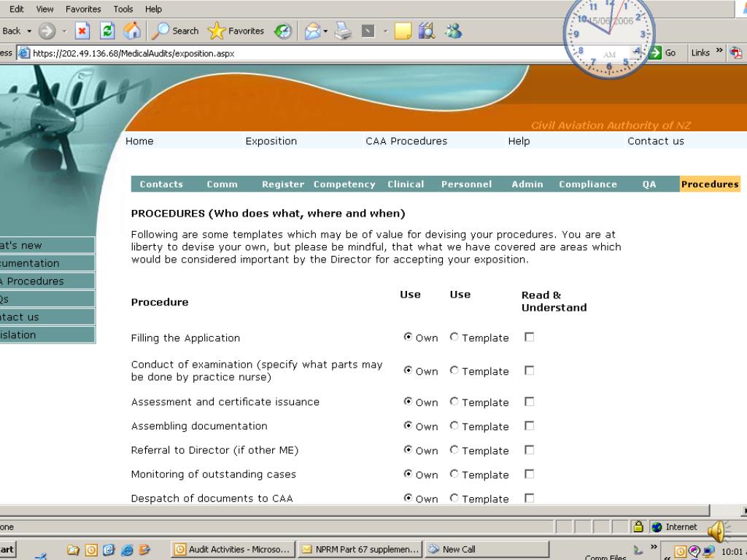Screen dimensions: 747x560
Task: Expand the Links toolbar chevron
Action: [719, 50]
